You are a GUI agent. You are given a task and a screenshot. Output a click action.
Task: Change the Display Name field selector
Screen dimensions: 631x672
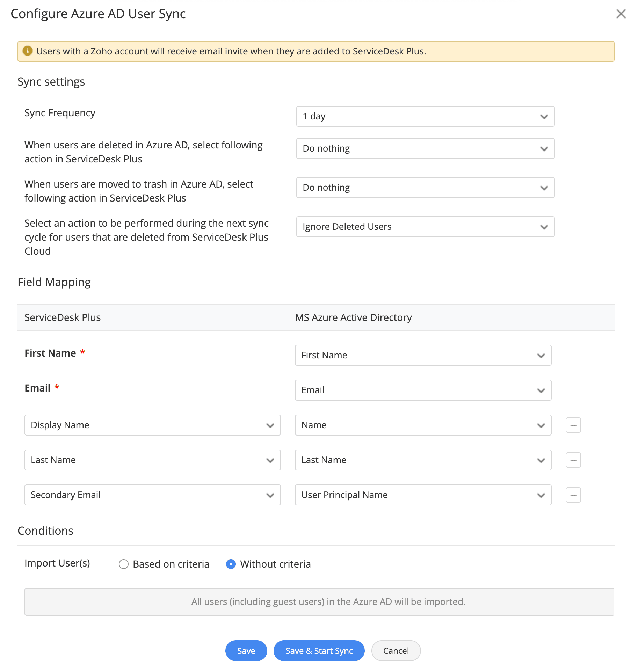pos(152,425)
